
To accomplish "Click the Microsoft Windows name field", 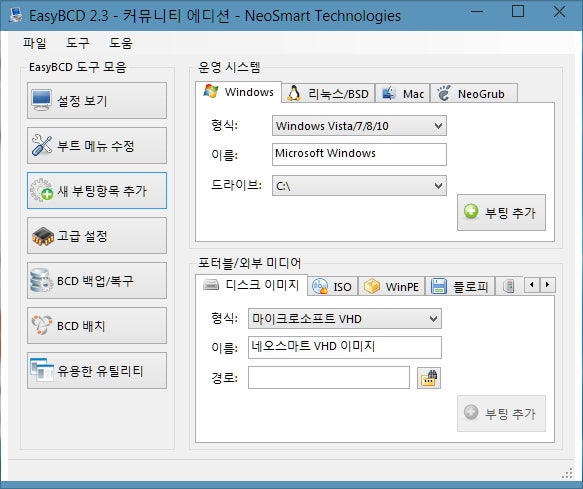I will click(x=359, y=154).
